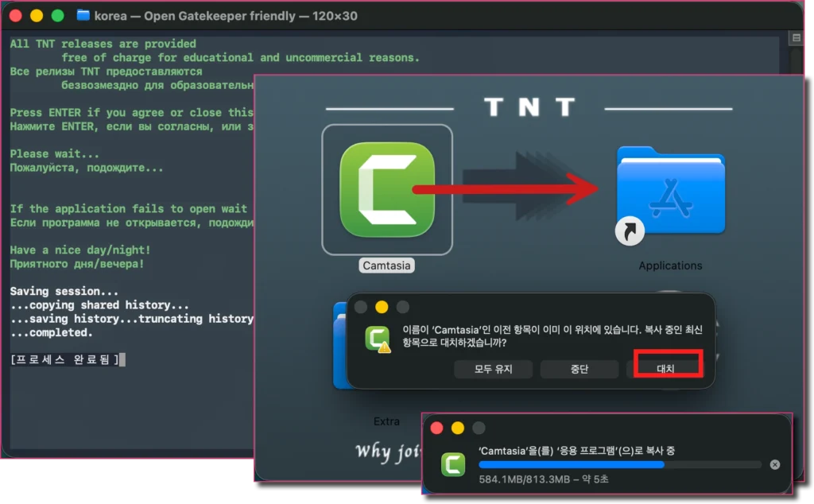Close the copy progress window

point(436,428)
